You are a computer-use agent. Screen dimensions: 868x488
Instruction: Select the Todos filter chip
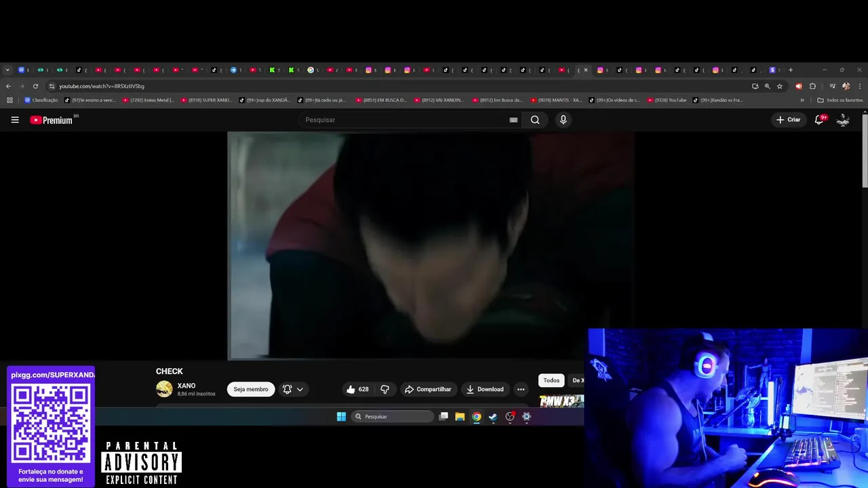tap(551, 380)
